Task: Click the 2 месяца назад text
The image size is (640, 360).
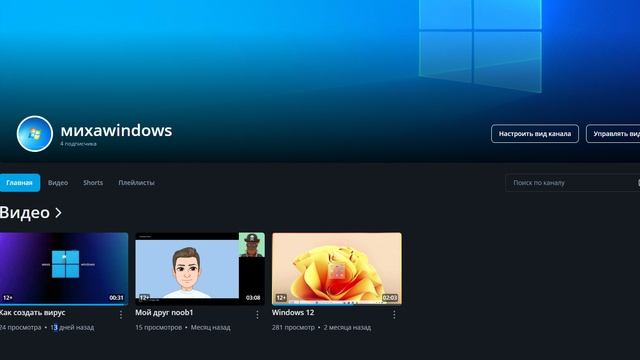Action: tap(347, 327)
